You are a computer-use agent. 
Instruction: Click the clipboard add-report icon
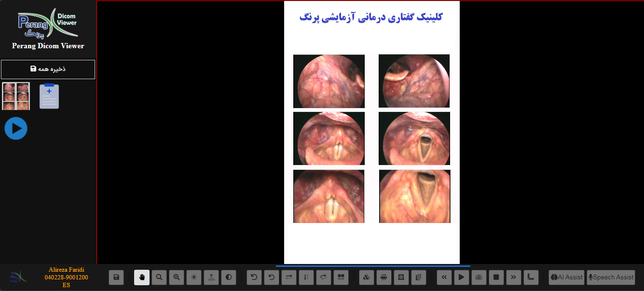coord(49,96)
